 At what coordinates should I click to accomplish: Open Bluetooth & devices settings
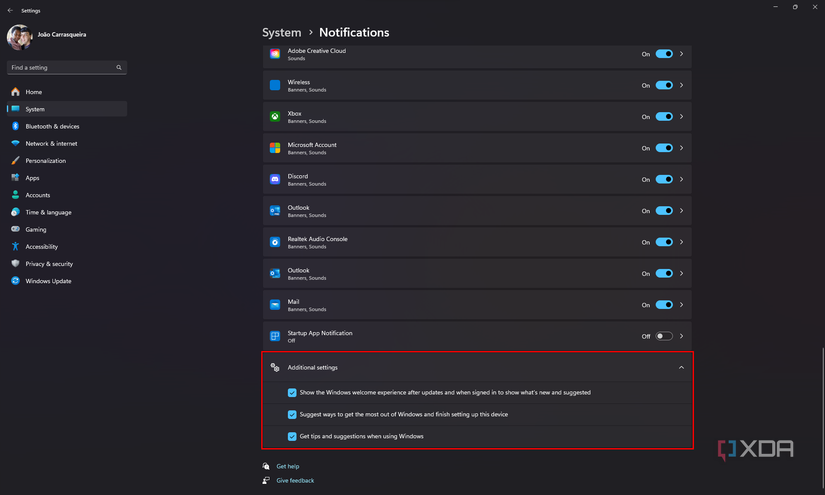pos(52,126)
